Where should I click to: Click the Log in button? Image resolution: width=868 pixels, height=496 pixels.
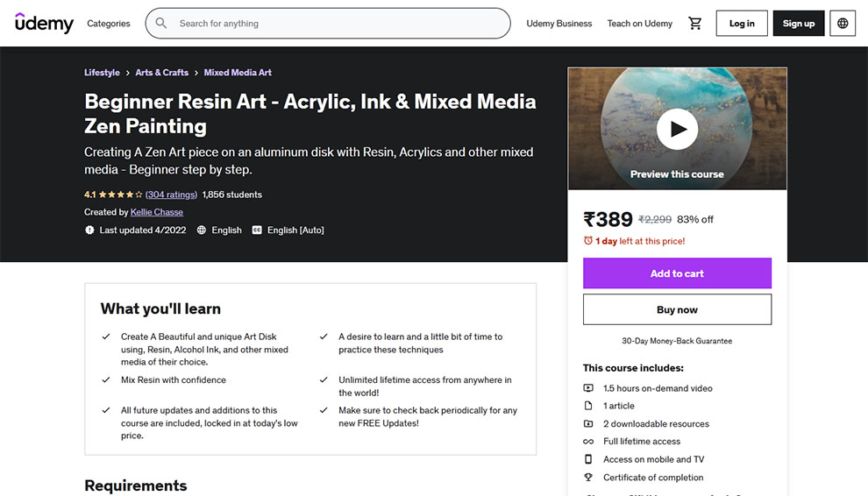pyautogui.click(x=742, y=24)
